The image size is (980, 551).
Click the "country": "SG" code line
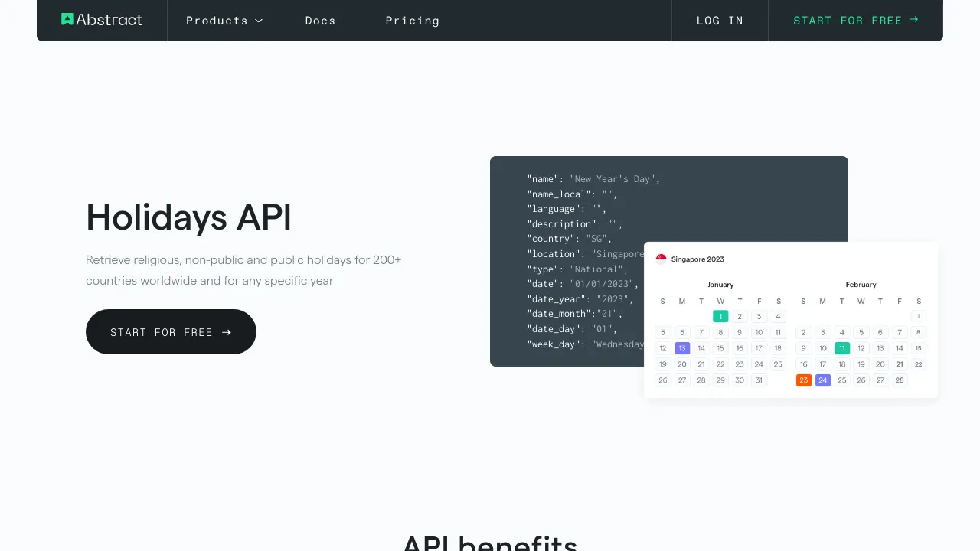(x=570, y=239)
